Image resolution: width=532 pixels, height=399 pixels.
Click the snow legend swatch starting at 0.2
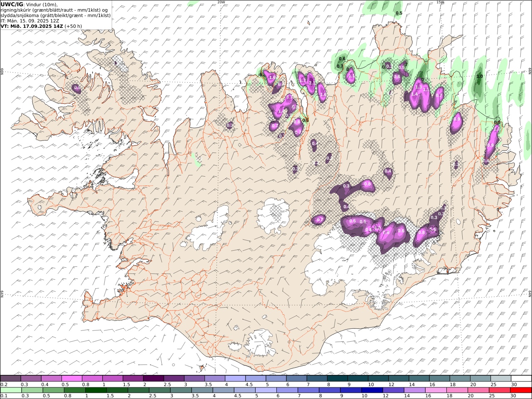coord(10,379)
